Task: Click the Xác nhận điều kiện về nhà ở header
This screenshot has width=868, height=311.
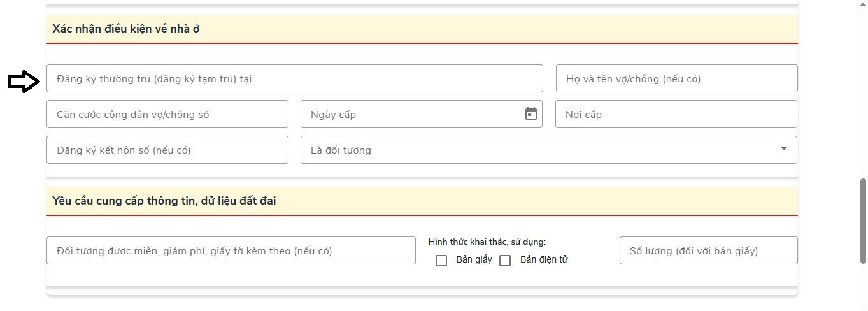Action: (x=126, y=29)
